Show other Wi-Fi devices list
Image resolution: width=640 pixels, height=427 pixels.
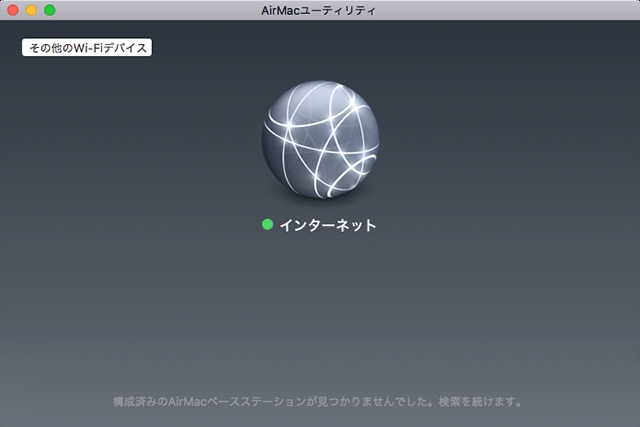click(x=87, y=47)
